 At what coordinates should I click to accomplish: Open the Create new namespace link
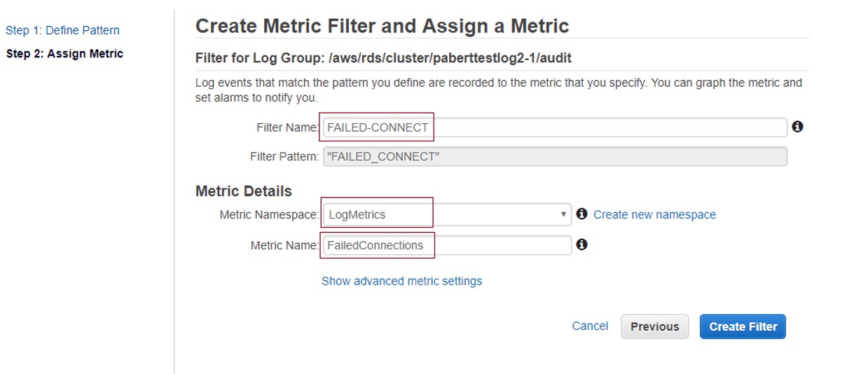pos(654,214)
